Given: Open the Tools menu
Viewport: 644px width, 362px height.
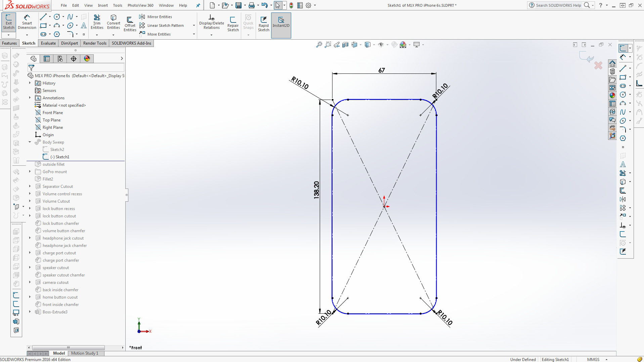Looking at the screenshot, I should coord(118,5).
